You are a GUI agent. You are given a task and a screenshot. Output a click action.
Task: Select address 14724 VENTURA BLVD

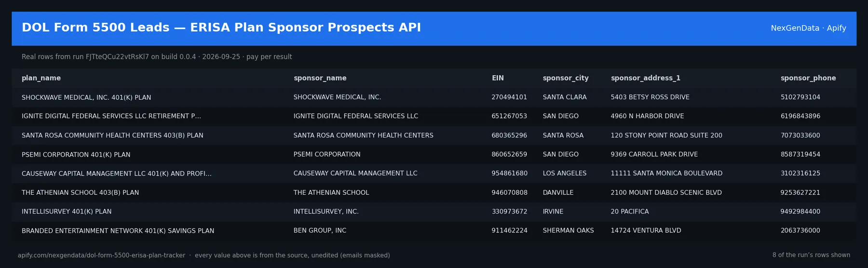coord(646,231)
